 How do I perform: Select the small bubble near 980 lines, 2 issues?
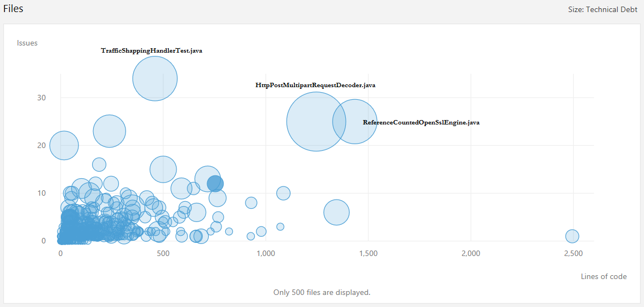(261, 231)
